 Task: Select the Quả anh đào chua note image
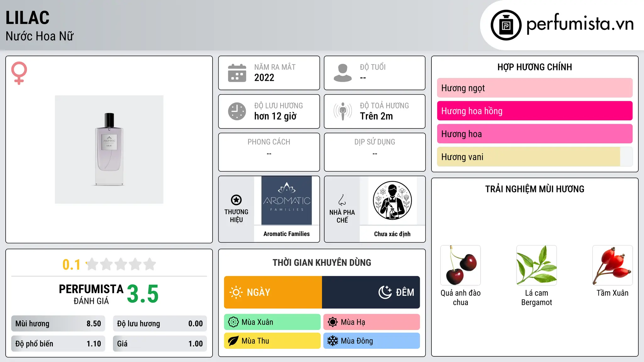click(x=460, y=265)
